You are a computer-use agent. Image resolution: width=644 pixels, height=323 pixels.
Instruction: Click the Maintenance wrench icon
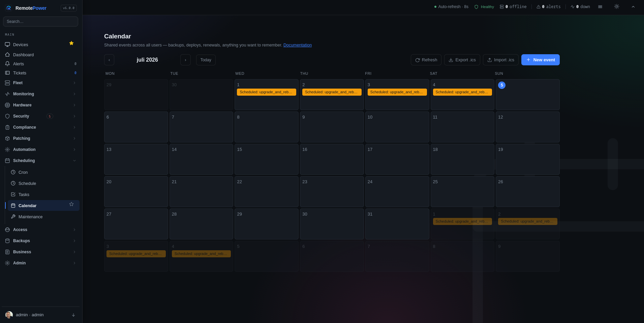point(13,217)
